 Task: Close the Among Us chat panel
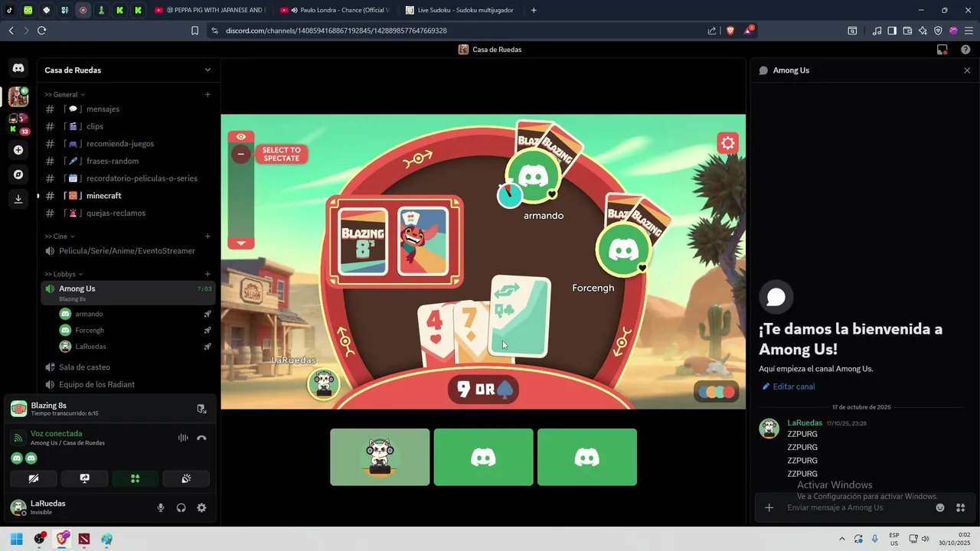(x=967, y=70)
